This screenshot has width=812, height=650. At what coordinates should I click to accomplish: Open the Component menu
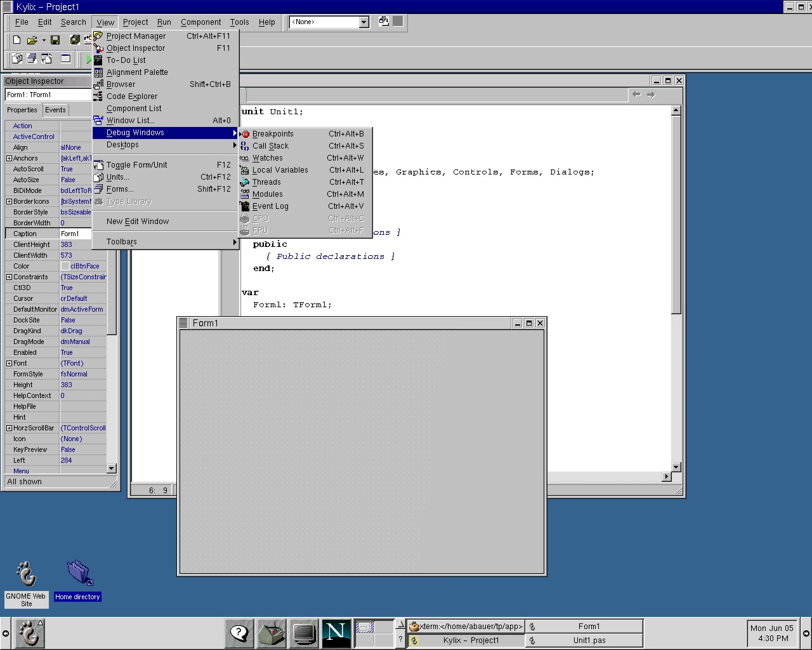(201, 22)
